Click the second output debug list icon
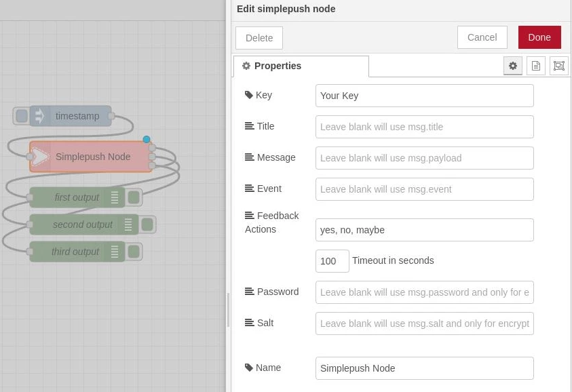This screenshot has height=392, width=572. coord(128,224)
